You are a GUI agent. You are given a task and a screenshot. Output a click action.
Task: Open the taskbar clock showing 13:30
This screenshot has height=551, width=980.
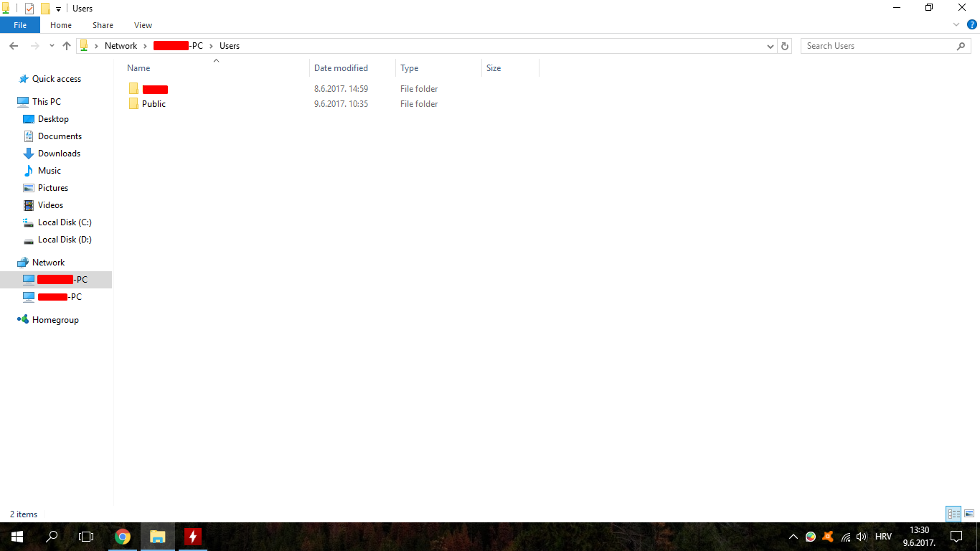(x=919, y=537)
